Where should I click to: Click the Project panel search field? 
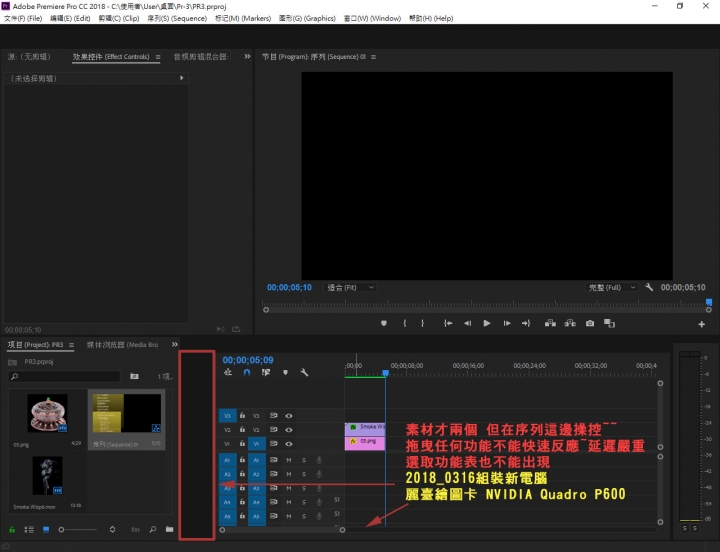click(64, 377)
